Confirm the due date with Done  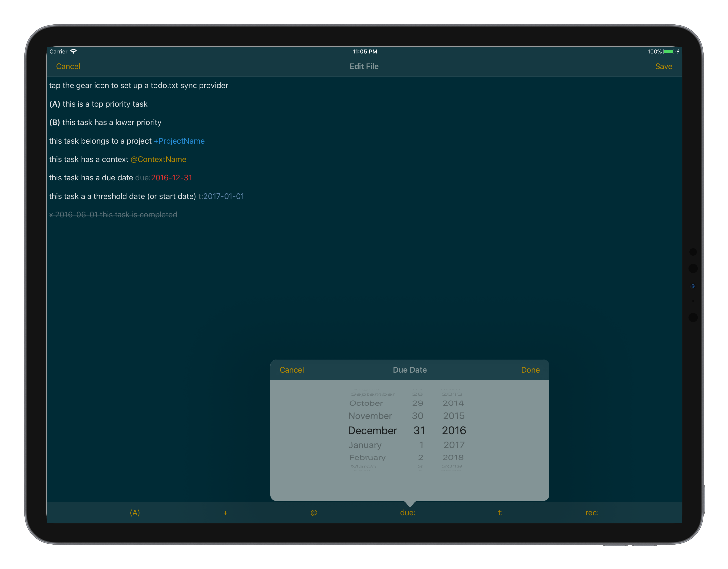click(x=530, y=370)
